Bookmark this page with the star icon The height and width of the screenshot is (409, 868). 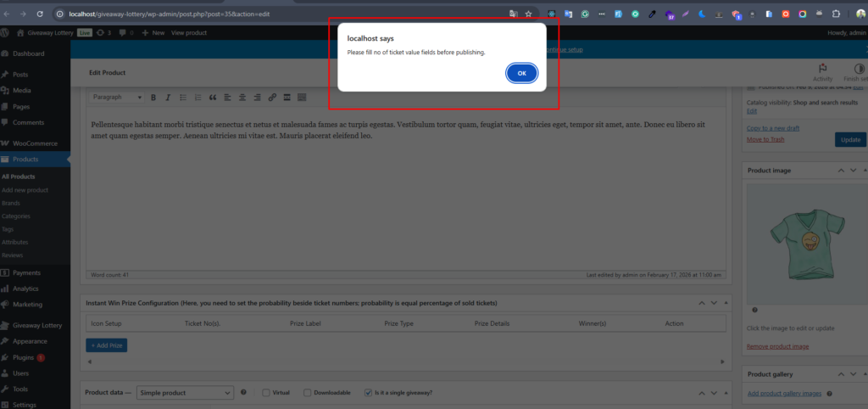[x=528, y=14]
